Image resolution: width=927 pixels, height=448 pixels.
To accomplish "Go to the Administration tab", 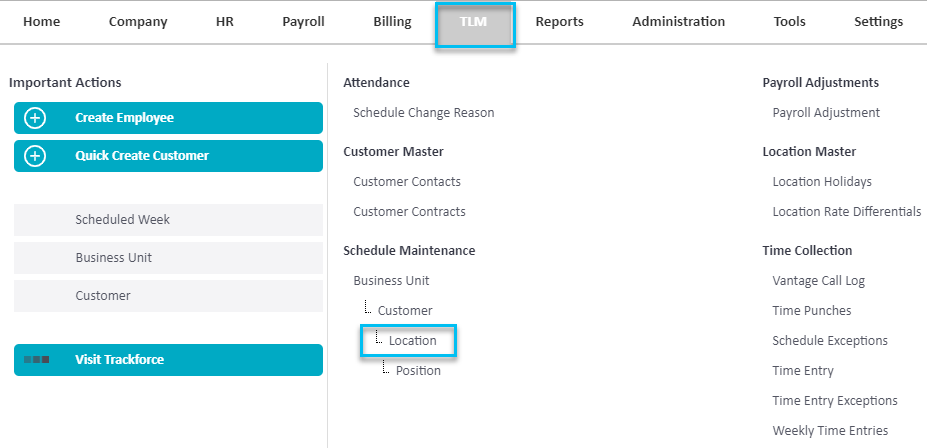I will pyautogui.click(x=679, y=22).
